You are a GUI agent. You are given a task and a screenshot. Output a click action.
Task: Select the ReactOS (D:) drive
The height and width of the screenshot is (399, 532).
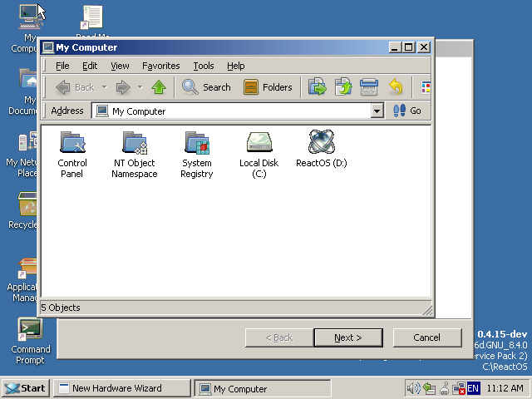click(x=322, y=150)
